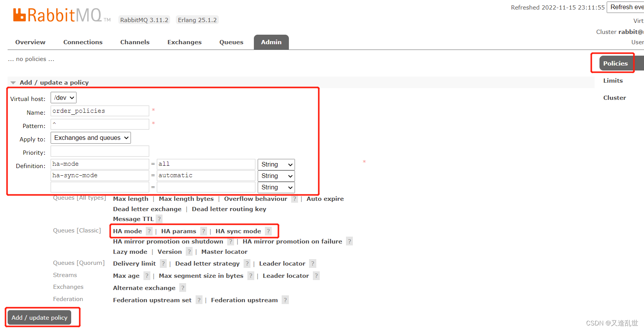Focus the Pattern input field
Image resolution: width=644 pixels, height=330 pixels.
point(100,124)
